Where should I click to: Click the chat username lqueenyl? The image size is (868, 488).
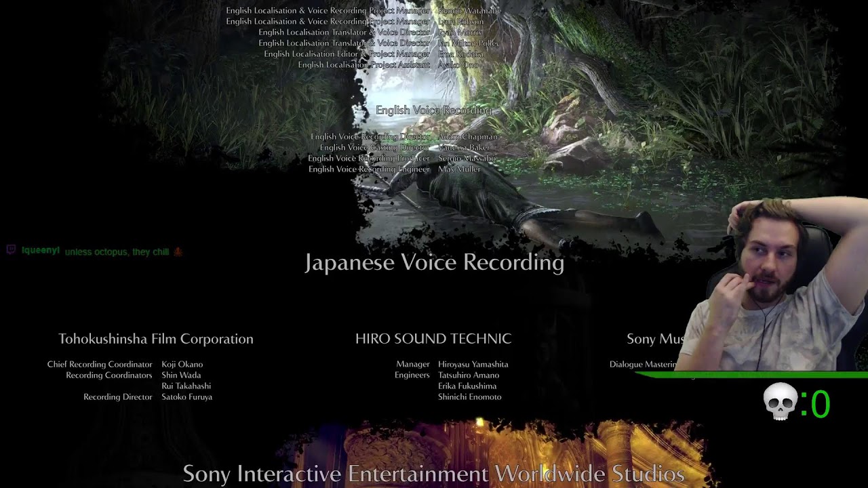[x=41, y=251]
